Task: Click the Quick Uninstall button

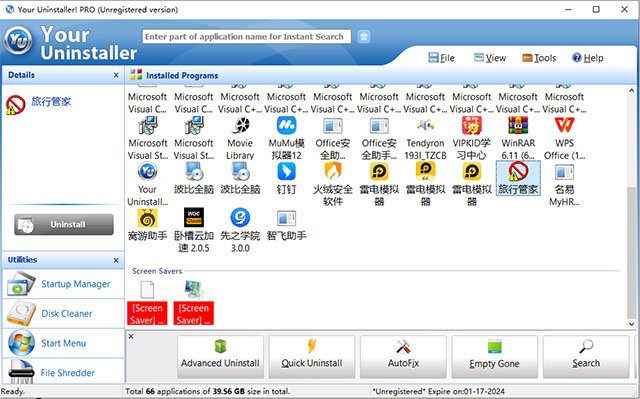Action: click(x=312, y=357)
